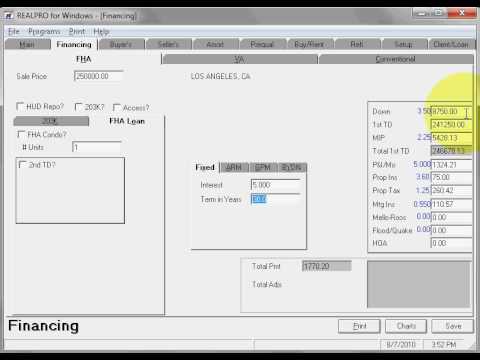This screenshot has width=480, height=360.
Task: Click the Sale Price input field
Action: (x=98, y=76)
